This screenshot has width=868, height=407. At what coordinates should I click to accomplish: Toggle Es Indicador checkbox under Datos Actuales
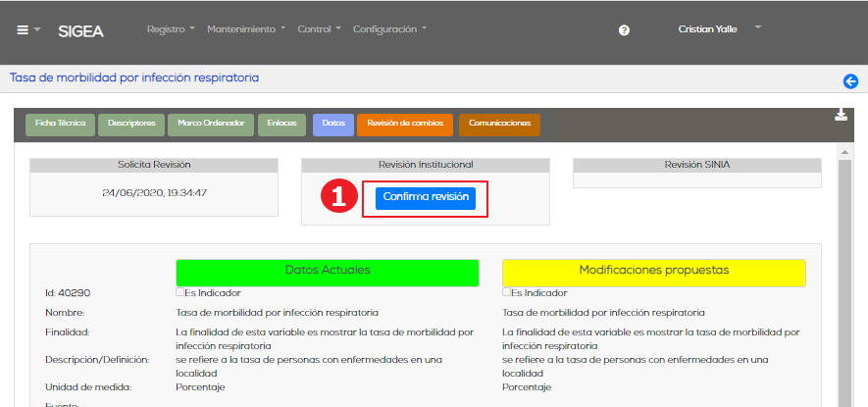(x=179, y=291)
